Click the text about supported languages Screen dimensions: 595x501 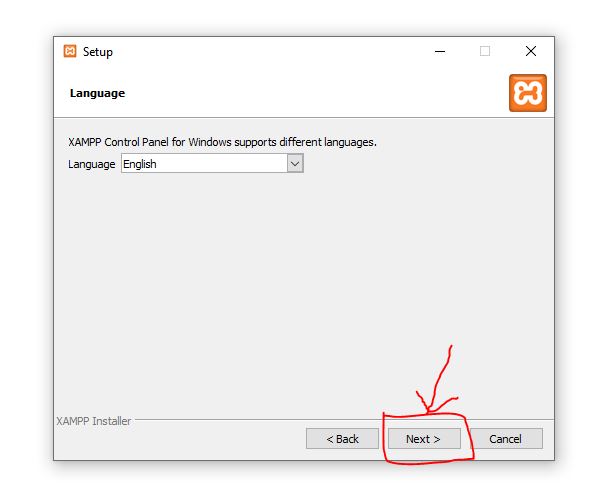[x=222, y=142]
